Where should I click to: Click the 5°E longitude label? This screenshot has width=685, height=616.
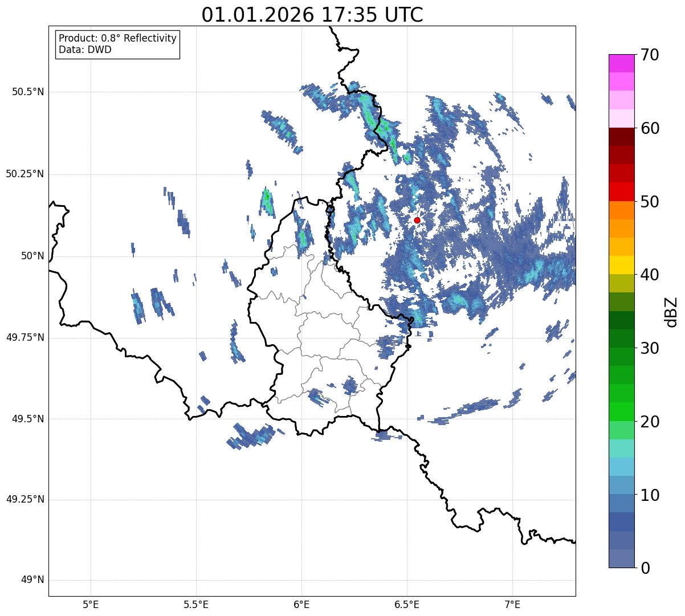tap(91, 604)
